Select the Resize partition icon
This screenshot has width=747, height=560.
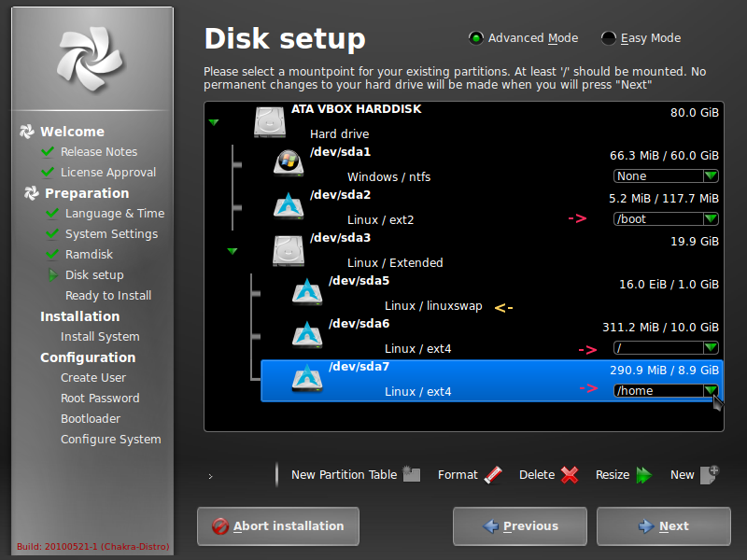pyautogui.click(x=645, y=474)
